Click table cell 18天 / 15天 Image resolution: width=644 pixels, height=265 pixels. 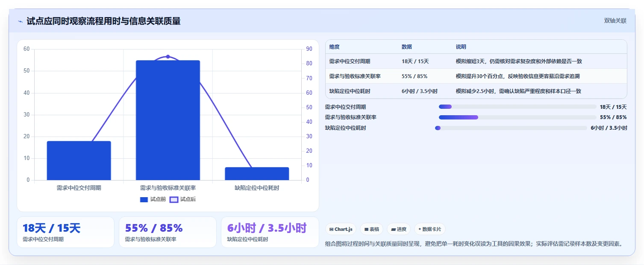(415, 61)
